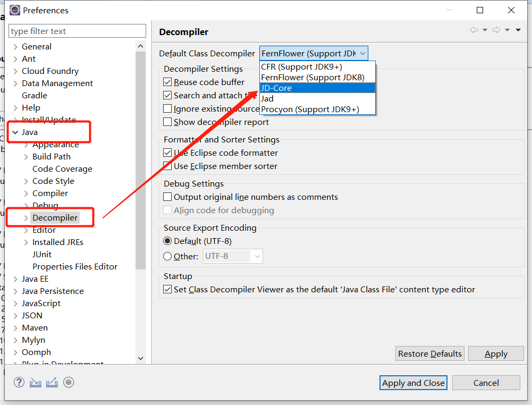Click the Back navigation arrow icon
This screenshot has height=405, width=532.
pyautogui.click(x=474, y=30)
